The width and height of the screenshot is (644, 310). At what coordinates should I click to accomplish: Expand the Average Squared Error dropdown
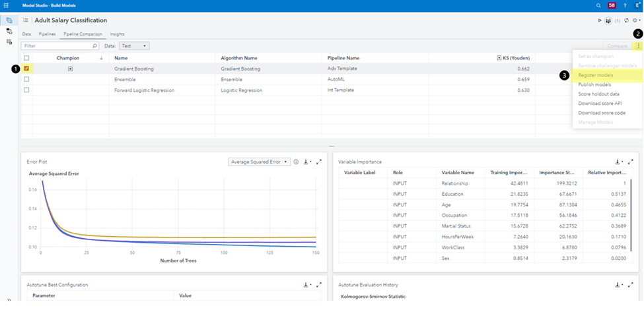coord(259,162)
